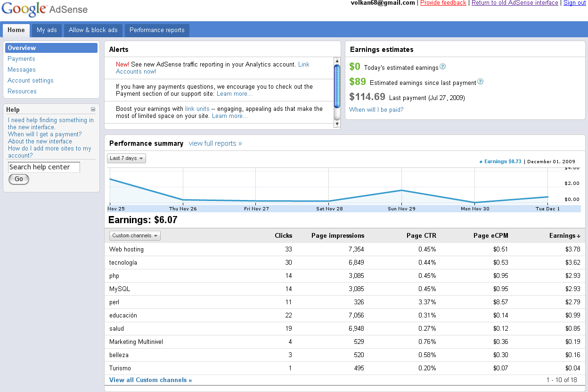Click When will I be paid? link
This screenshot has height=392, width=588.
[376, 109]
